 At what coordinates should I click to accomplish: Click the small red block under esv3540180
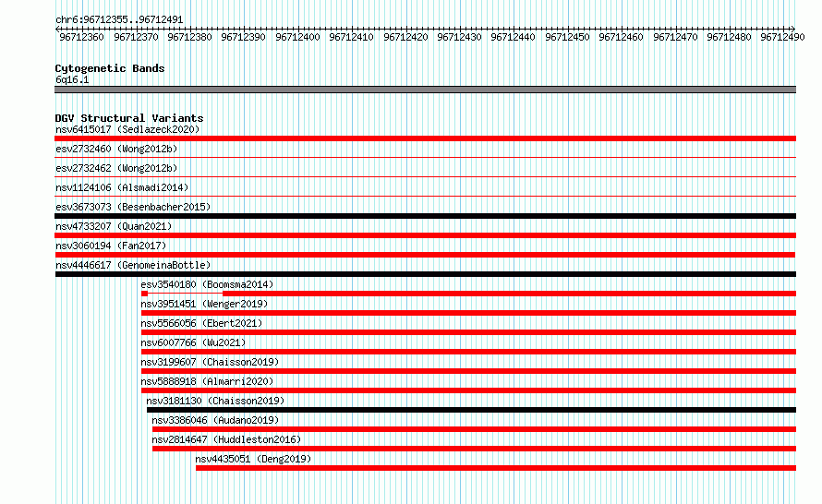click(145, 294)
